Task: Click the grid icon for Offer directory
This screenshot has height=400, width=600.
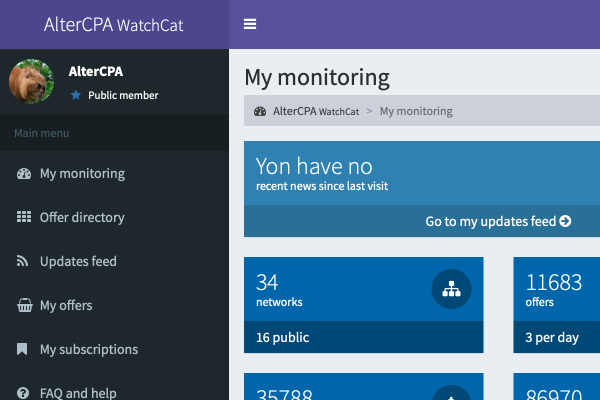Action: (24, 217)
